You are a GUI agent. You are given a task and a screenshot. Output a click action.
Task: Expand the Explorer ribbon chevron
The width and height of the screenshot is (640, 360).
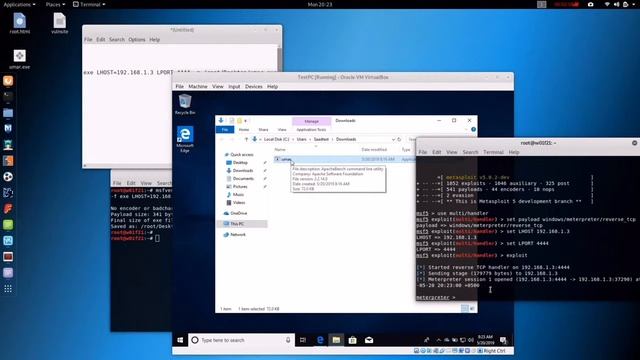tap(467, 129)
